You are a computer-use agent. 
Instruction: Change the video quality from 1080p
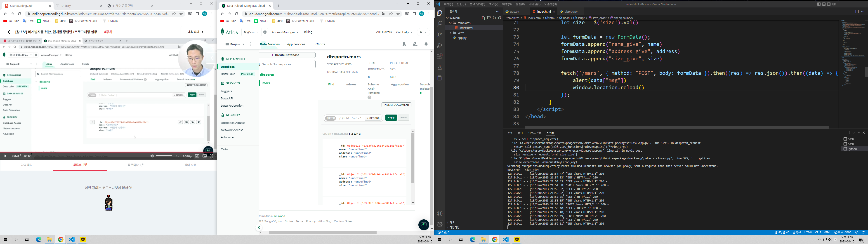[187, 156]
